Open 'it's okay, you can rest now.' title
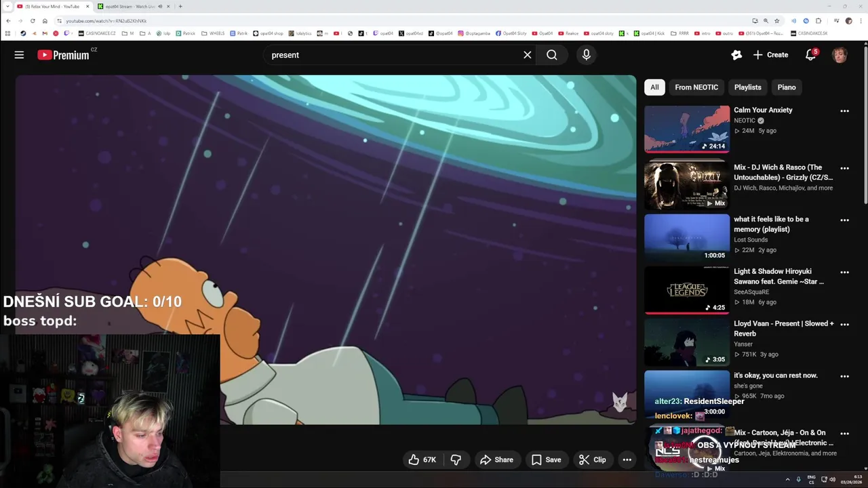 point(776,375)
